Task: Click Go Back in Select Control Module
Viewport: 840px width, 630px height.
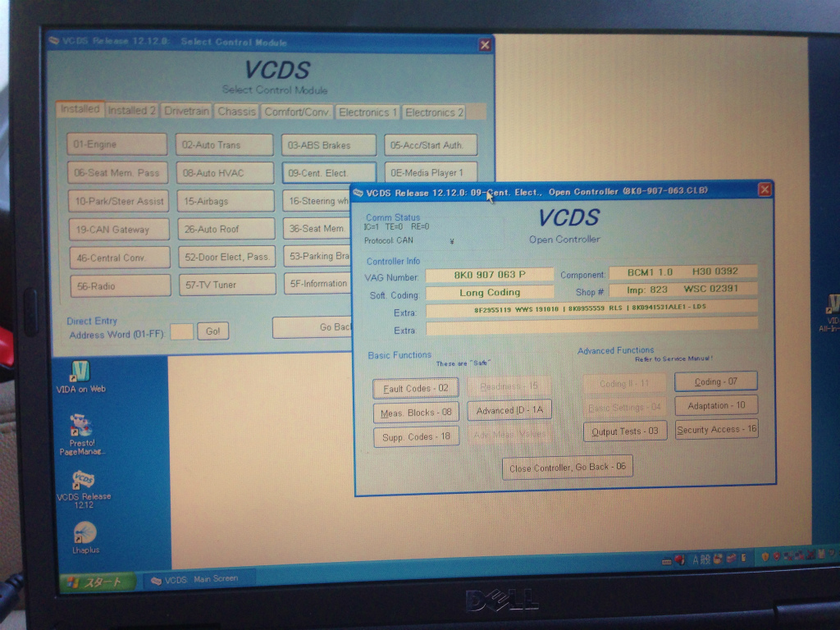Action: 313,326
